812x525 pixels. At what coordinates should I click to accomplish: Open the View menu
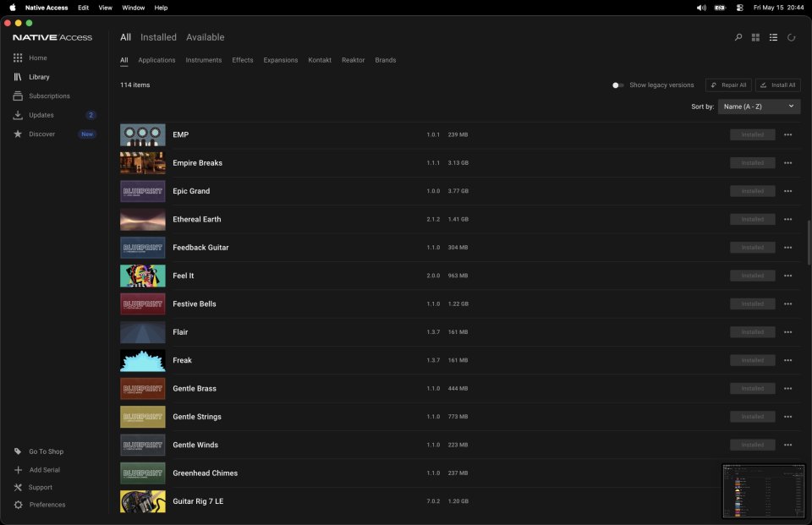coord(105,8)
